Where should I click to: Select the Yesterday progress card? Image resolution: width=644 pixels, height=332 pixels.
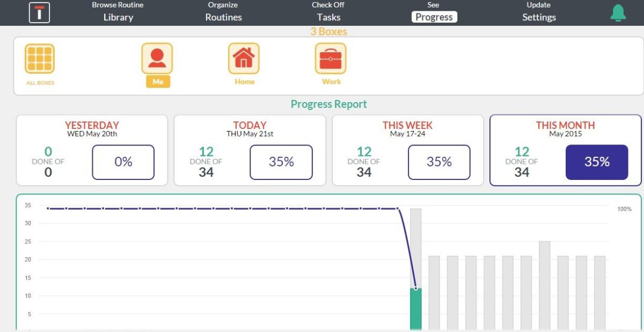click(92, 150)
